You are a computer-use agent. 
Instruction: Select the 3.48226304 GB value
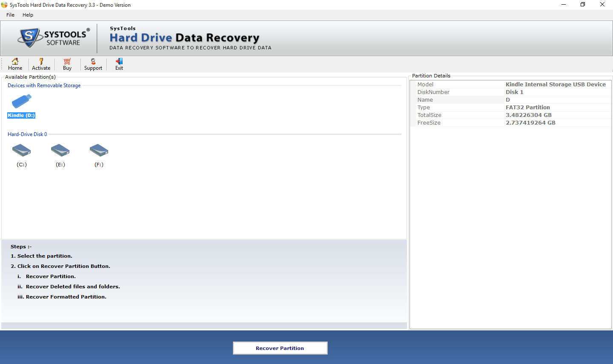528,115
